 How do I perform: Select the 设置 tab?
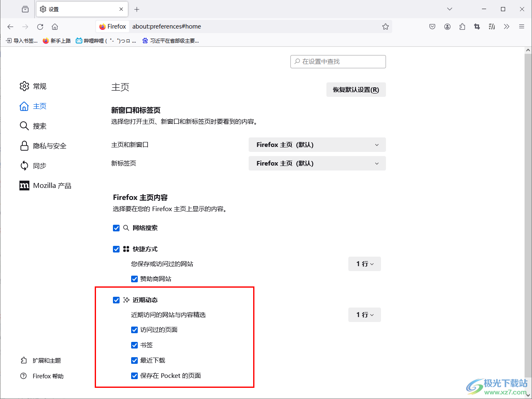[x=82, y=9]
